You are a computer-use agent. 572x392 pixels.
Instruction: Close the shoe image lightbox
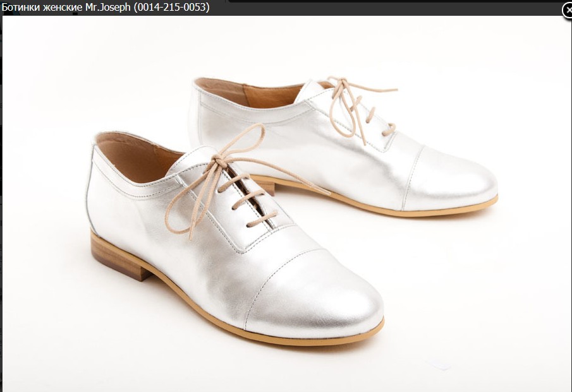point(566,10)
